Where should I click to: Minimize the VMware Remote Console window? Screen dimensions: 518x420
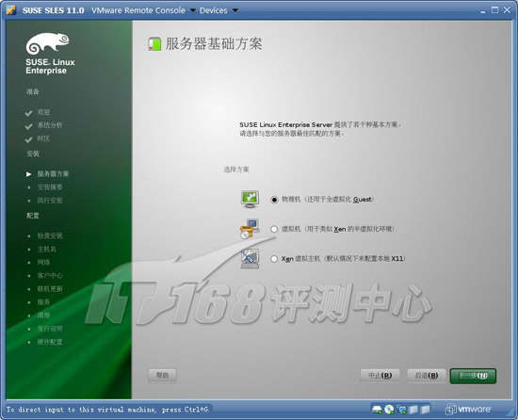point(483,11)
